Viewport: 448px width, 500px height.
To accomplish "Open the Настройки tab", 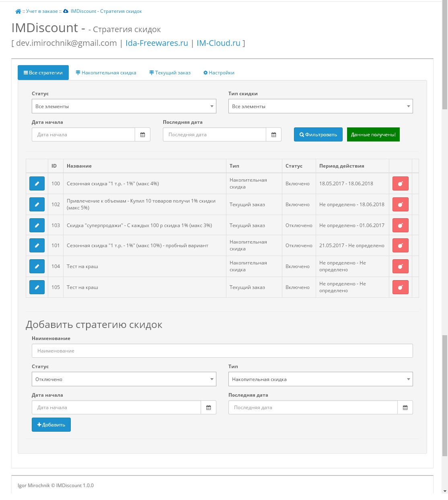I will click(x=219, y=73).
